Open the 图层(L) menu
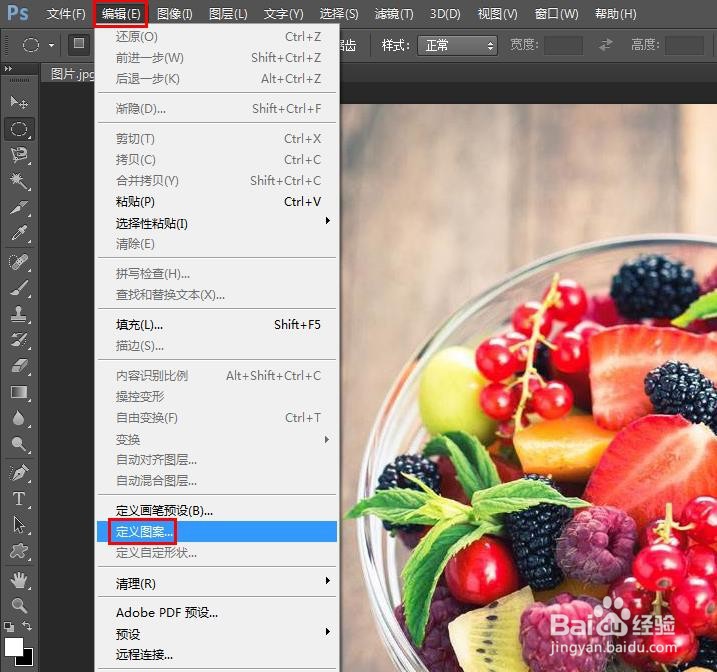Screen dimensions: 717x672 [228, 14]
